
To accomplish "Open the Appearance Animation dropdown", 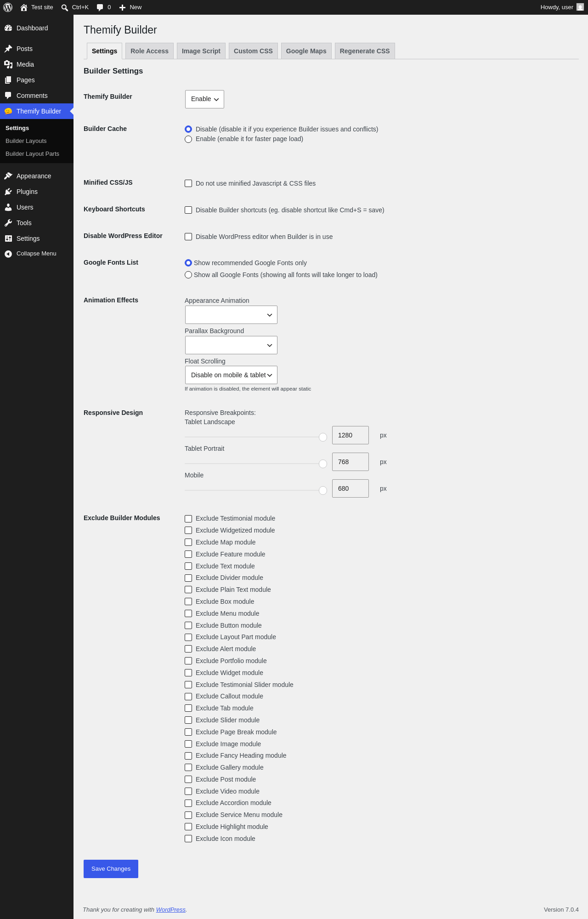I will 231,315.
